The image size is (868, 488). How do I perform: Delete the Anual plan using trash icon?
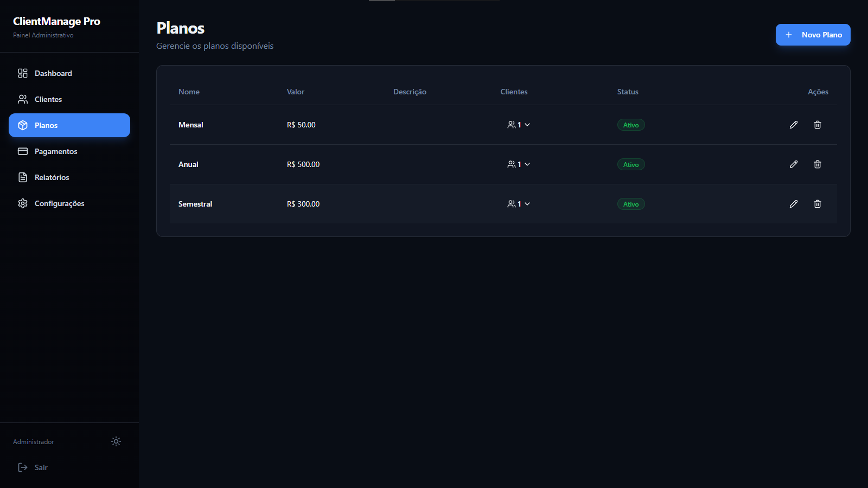pyautogui.click(x=817, y=164)
